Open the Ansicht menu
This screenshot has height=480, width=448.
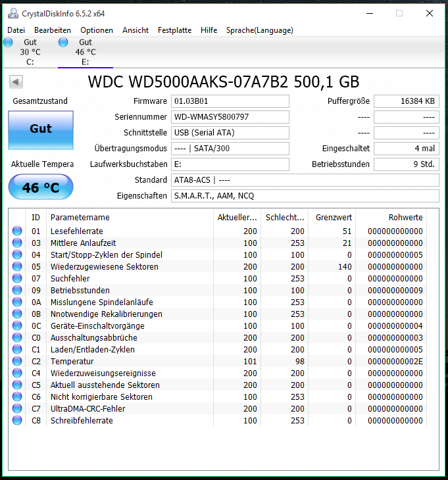point(136,30)
